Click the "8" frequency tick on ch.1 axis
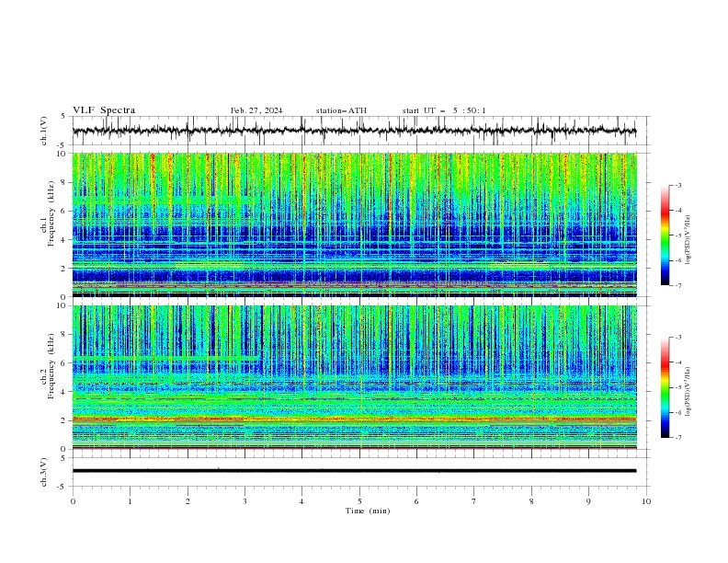 pyautogui.click(x=65, y=182)
